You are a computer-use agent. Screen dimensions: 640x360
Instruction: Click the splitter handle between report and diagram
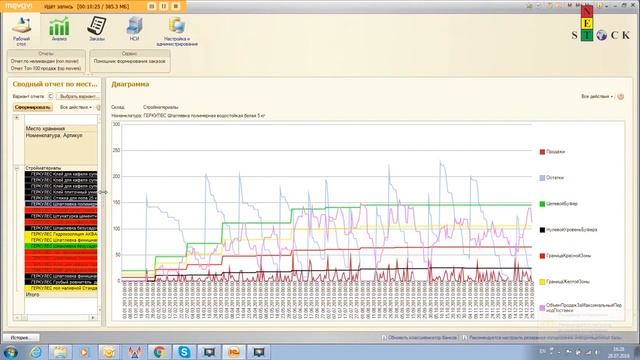103,192
